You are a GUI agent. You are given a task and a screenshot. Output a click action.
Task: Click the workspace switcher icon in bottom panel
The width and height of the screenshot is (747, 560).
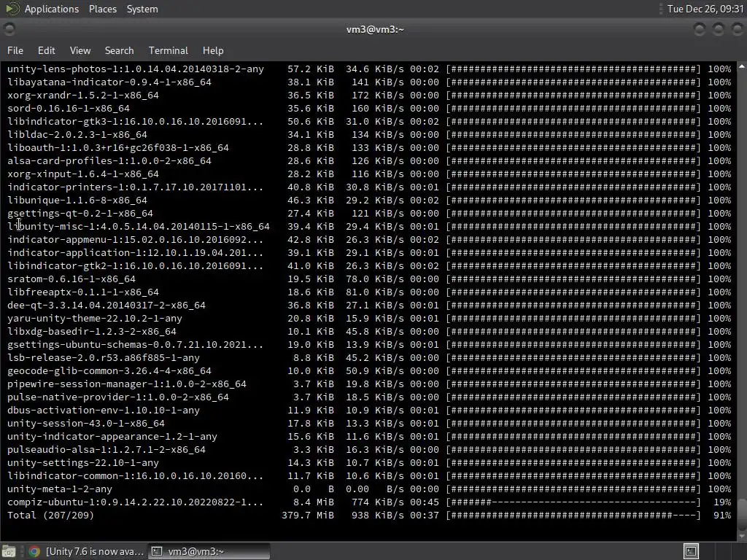click(691, 551)
